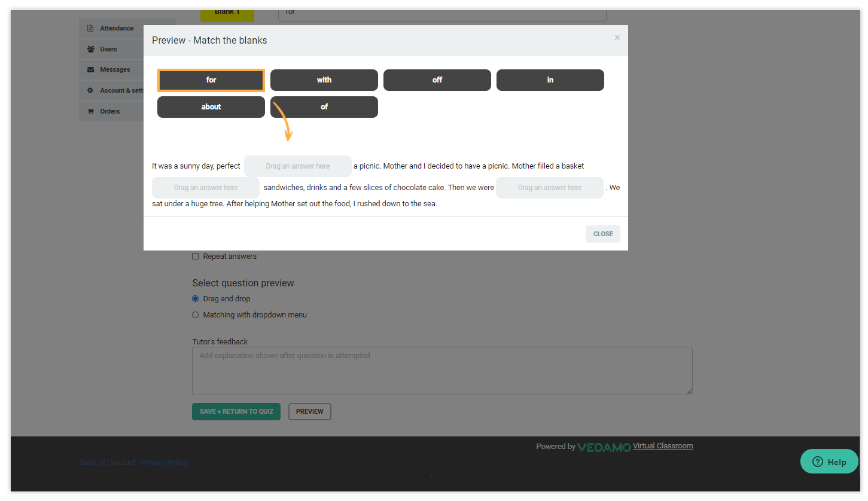The height and width of the screenshot is (501, 868).
Task: Dismiss the preview with the × icon
Action: [x=617, y=37]
